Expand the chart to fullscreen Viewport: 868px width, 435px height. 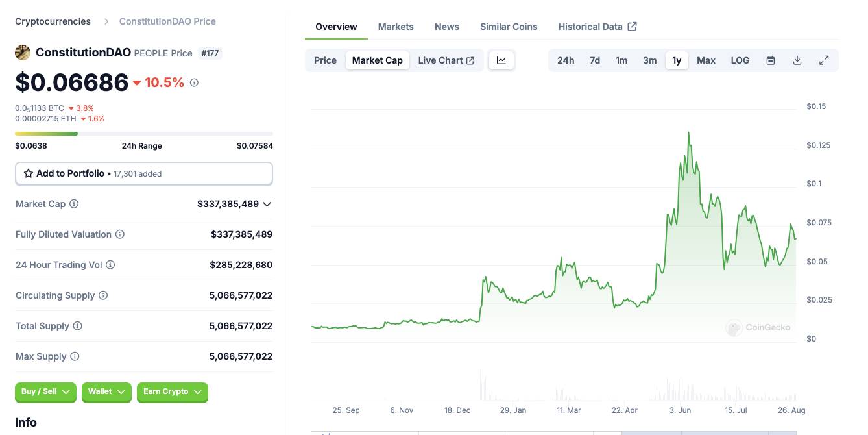pos(824,60)
